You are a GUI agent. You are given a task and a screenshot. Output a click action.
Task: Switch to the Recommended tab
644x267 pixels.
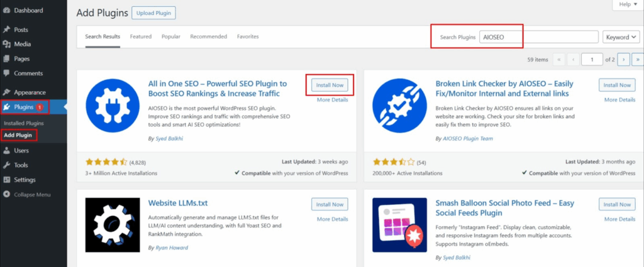(x=209, y=36)
